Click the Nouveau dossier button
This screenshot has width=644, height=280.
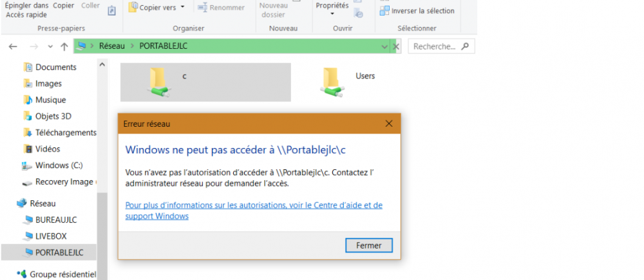(274, 10)
